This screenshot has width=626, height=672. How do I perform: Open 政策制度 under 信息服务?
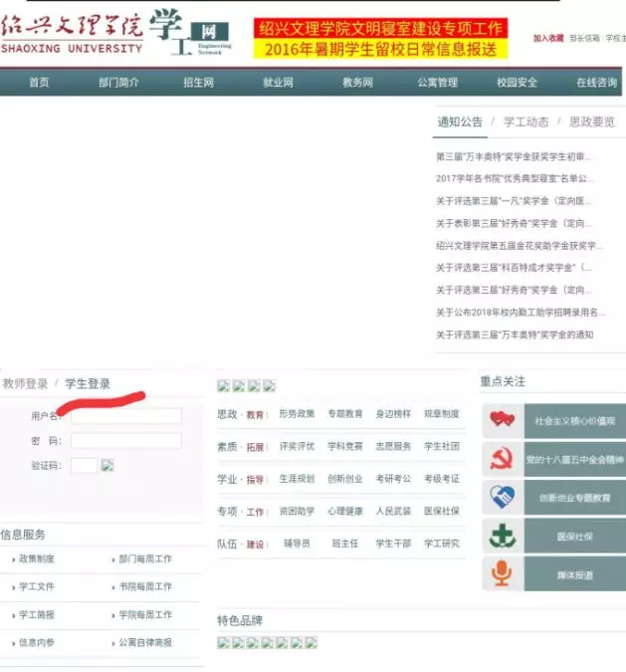pos(37,560)
